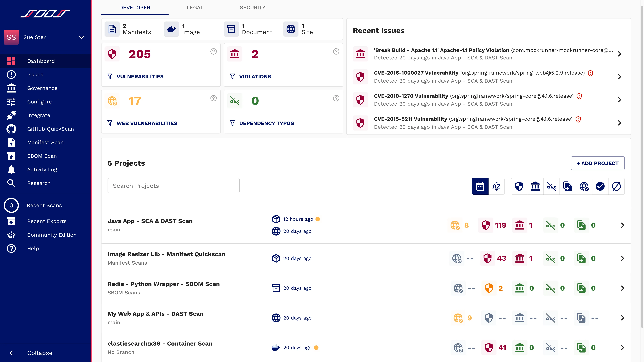Switch to the SECURITY tab
Screen dimensions: 644x362
coord(252,8)
